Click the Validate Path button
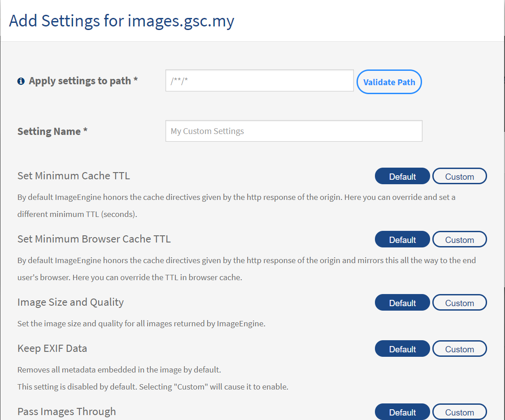 point(389,82)
